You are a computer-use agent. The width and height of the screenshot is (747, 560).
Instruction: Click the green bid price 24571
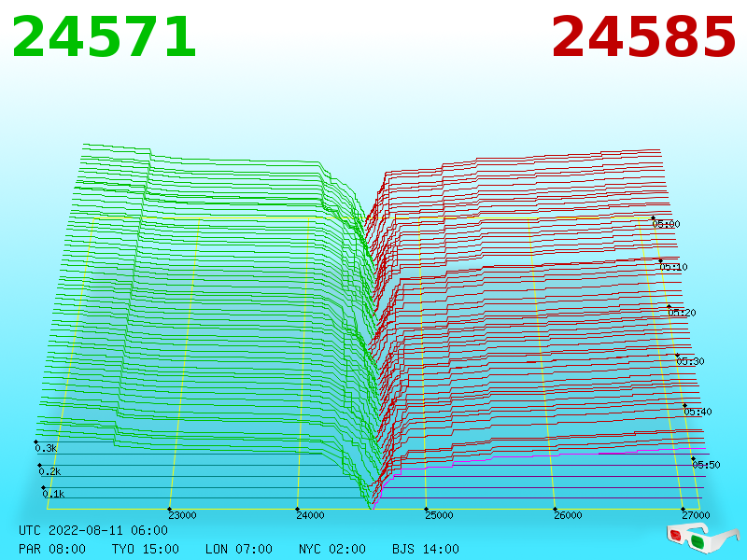(x=104, y=36)
